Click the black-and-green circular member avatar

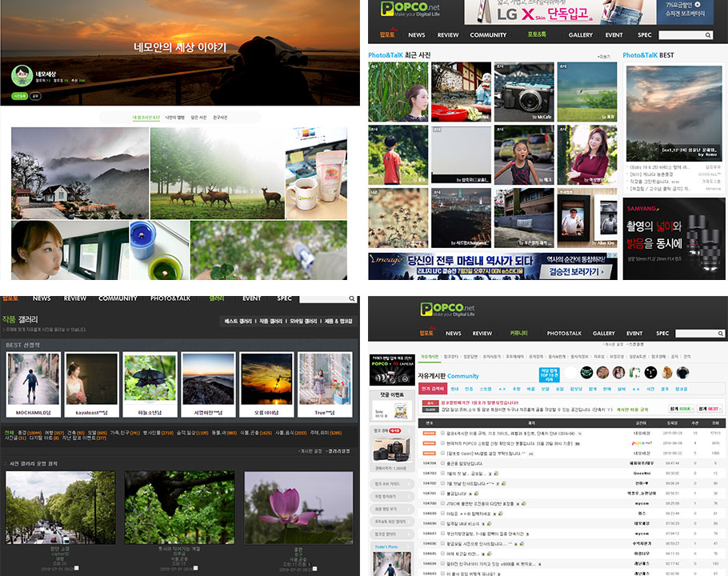587,372
